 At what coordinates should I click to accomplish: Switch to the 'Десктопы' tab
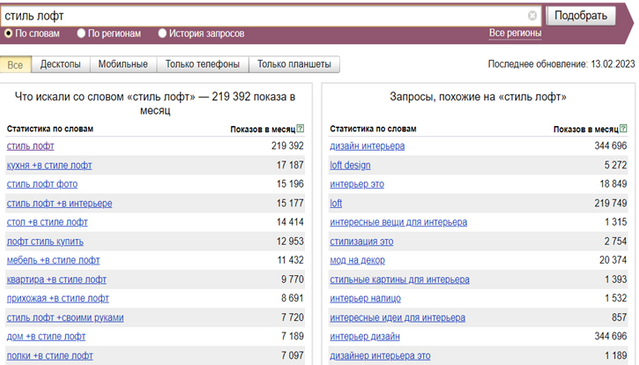(x=60, y=64)
